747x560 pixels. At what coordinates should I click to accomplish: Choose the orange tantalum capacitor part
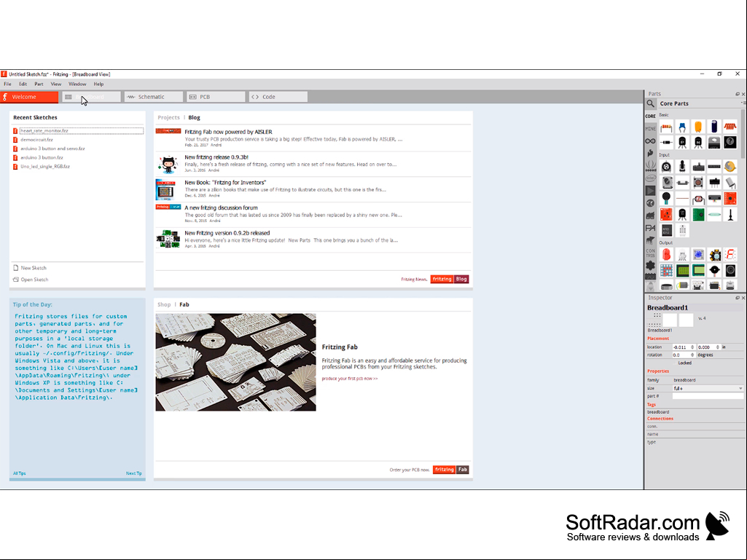[x=698, y=127]
